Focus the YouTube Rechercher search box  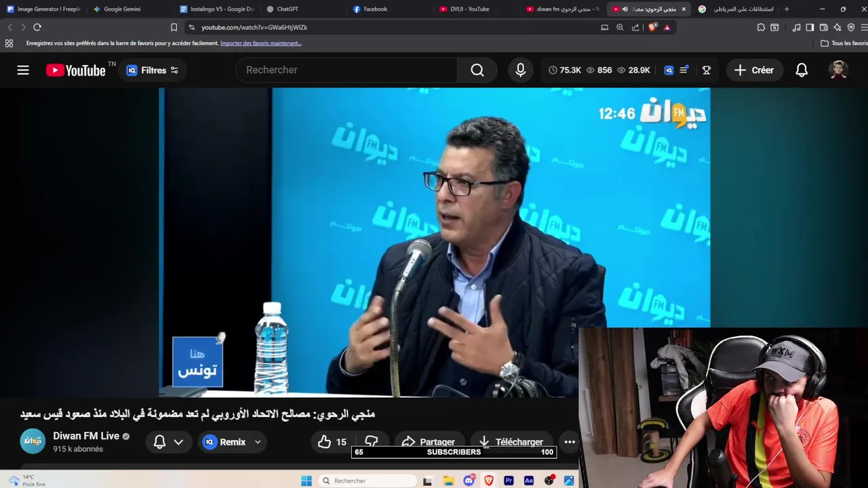pyautogui.click(x=346, y=70)
